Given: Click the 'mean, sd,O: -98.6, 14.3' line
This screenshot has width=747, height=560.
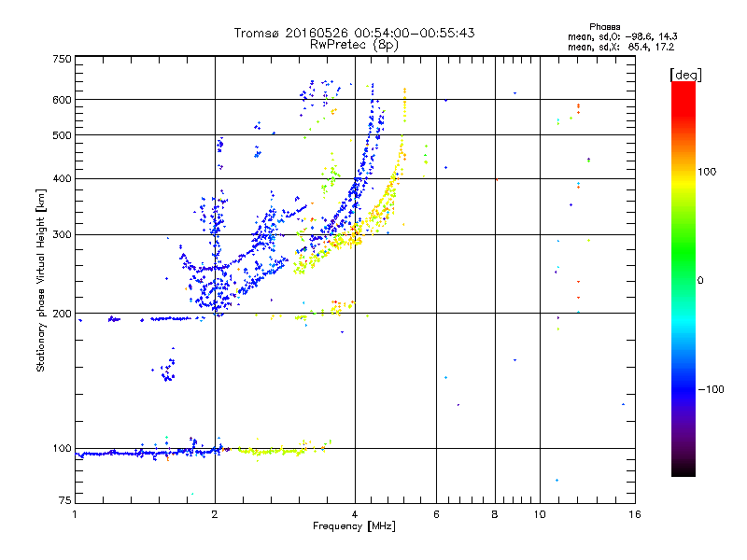Looking at the screenshot, I should [x=622, y=37].
